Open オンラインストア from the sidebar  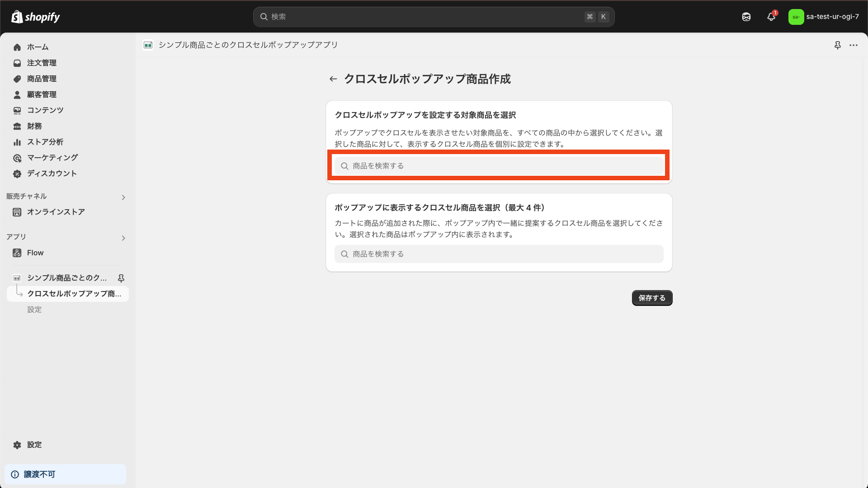pyautogui.click(x=56, y=211)
